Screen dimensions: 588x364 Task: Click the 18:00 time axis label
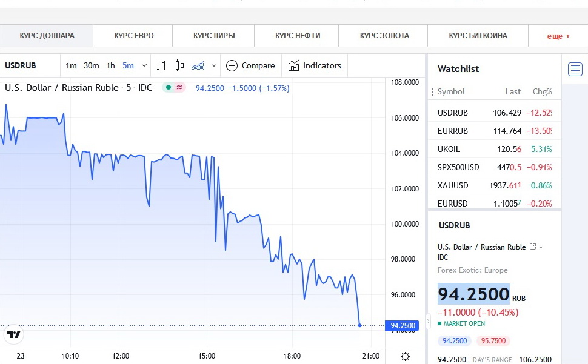292,356
